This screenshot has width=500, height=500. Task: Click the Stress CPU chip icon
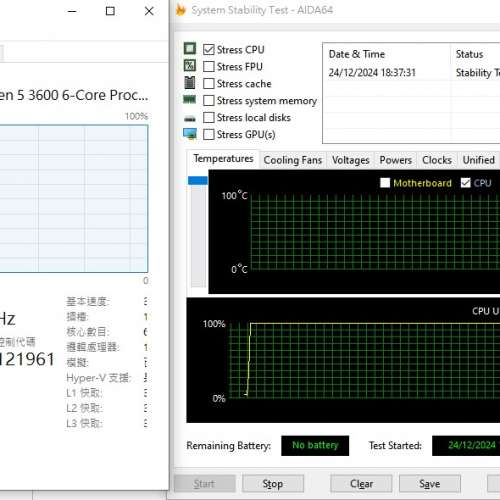[x=190, y=49]
